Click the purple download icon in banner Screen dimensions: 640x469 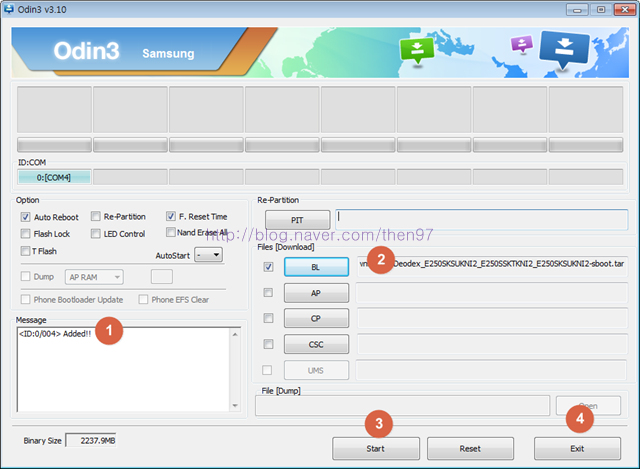(522, 44)
